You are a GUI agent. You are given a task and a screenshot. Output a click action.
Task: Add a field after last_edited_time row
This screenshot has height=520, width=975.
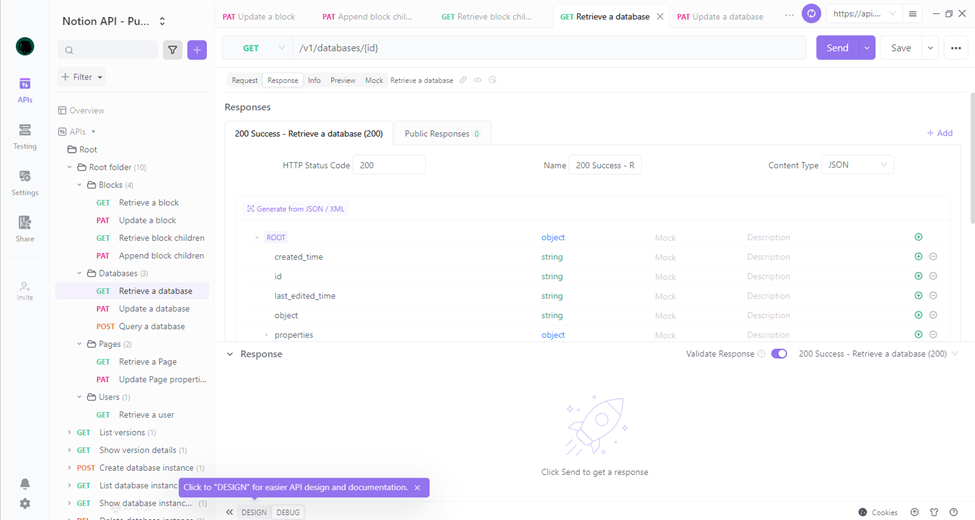click(x=918, y=295)
